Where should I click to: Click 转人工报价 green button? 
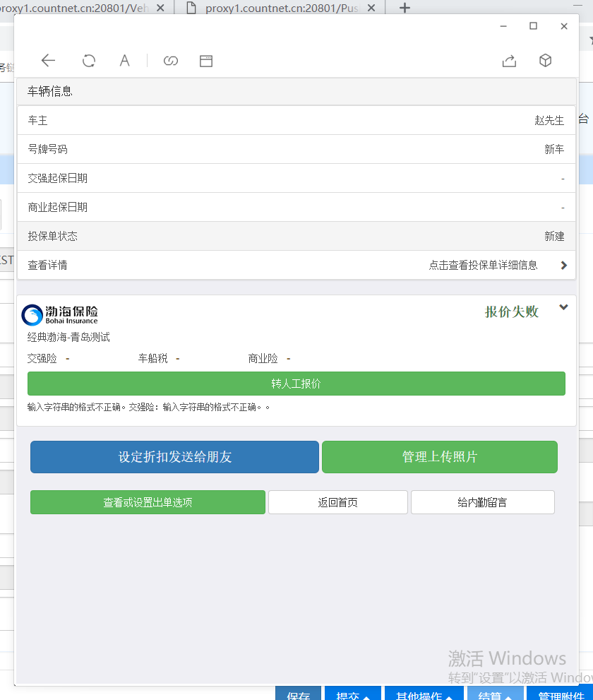click(x=296, y=384)
